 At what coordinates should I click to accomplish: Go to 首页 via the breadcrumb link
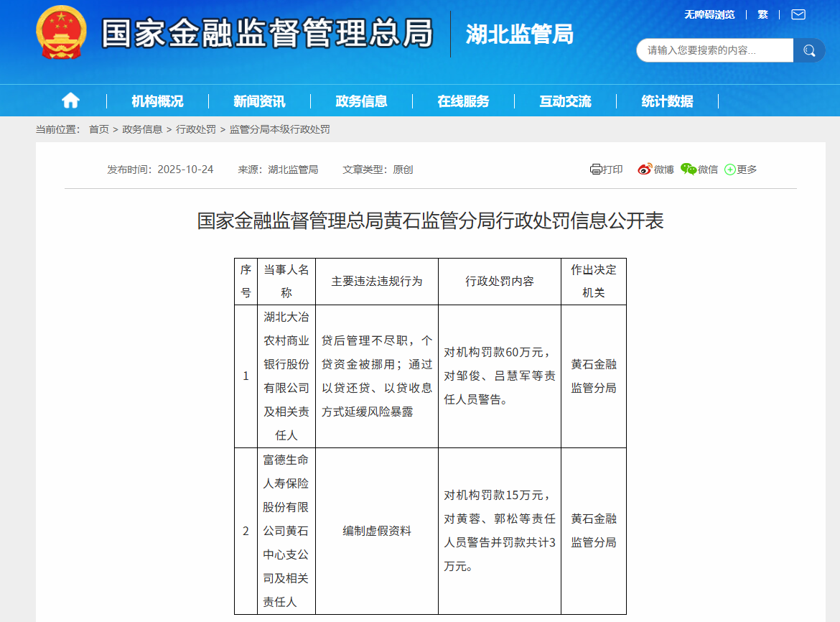(x=98, y=129)
